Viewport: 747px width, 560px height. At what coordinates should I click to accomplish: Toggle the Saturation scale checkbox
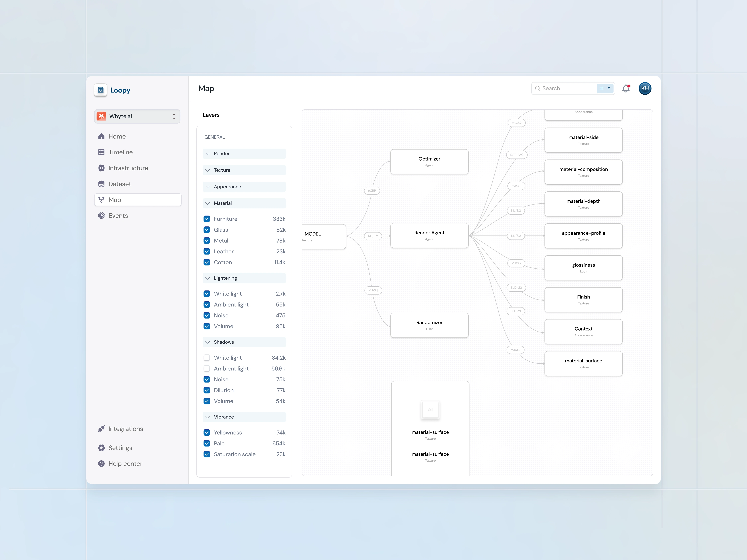[x=207, y=454]
